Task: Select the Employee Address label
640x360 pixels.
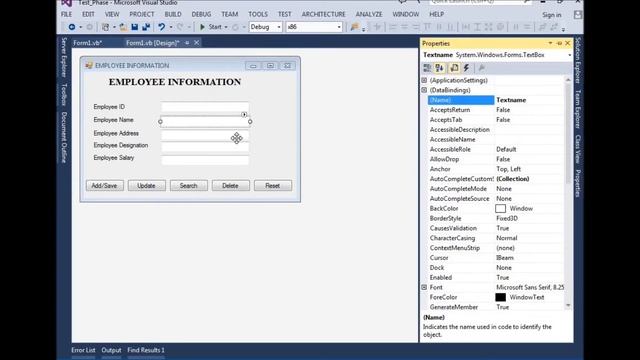Action: pyautogui.click(x=116, y=133)
